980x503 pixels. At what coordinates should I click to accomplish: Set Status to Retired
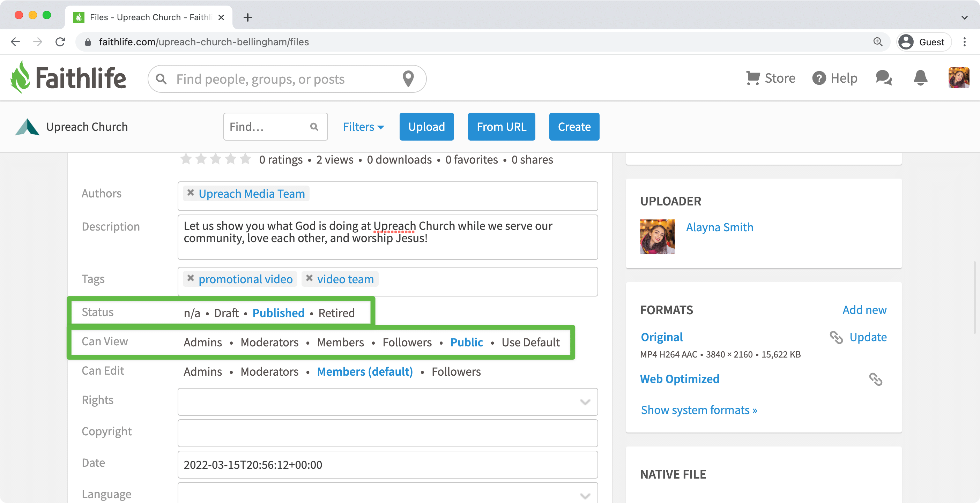pos(336,313)
